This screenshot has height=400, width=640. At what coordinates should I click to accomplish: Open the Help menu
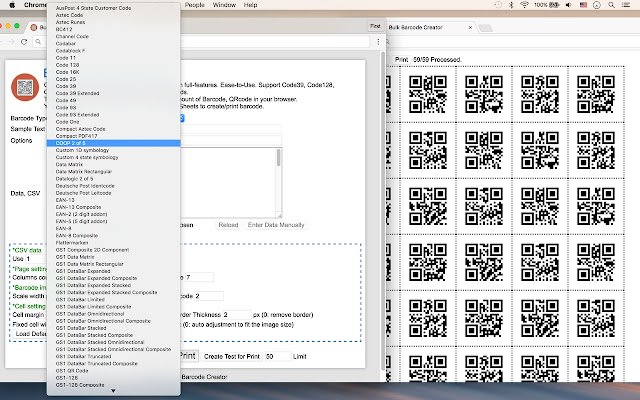click(x=250, y=5)
